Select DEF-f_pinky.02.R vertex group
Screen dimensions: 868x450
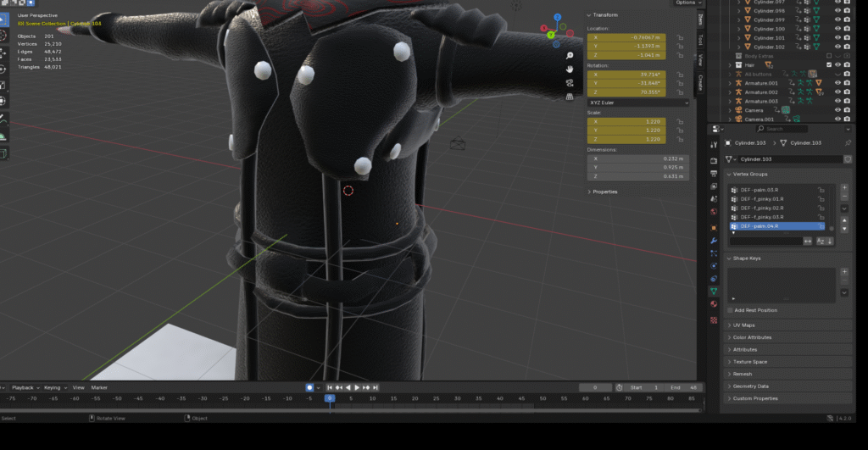coord(762,208)
